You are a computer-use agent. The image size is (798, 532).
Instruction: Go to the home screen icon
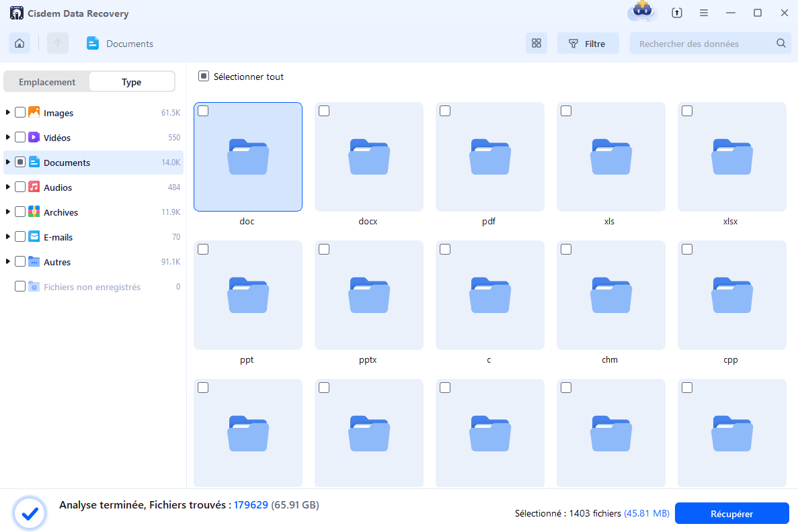point(19,43)
